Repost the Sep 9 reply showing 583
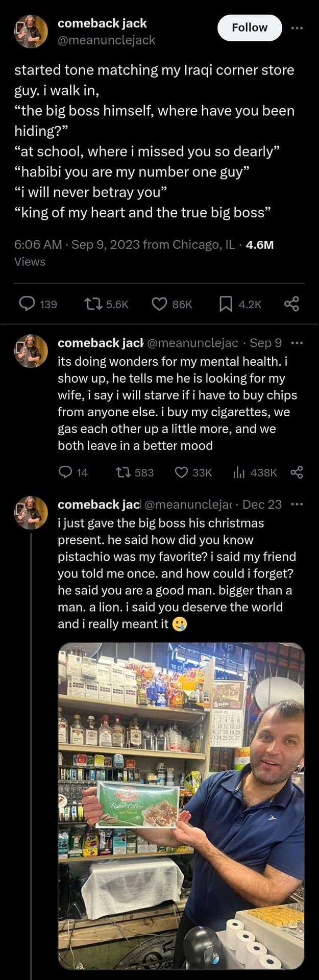 pos(122,472)
